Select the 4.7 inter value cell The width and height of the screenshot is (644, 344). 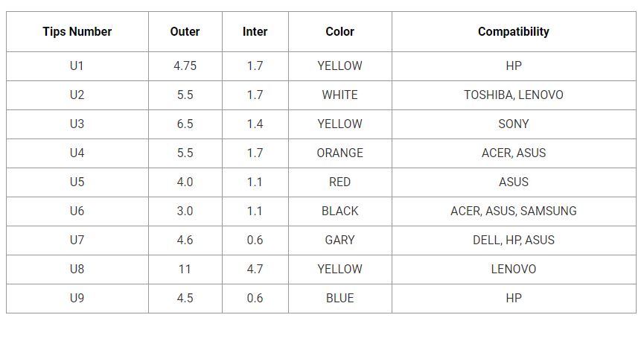pyautogui.click(x=255, y=269)
